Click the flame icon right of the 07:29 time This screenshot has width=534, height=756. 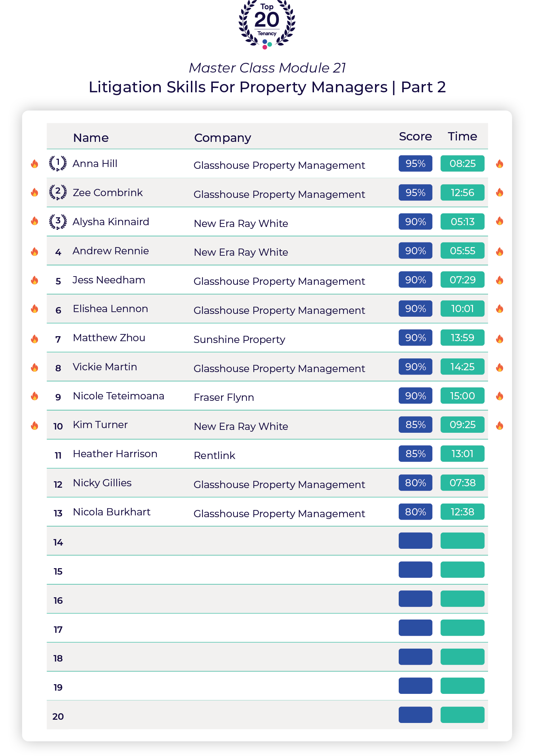(500, 280)
